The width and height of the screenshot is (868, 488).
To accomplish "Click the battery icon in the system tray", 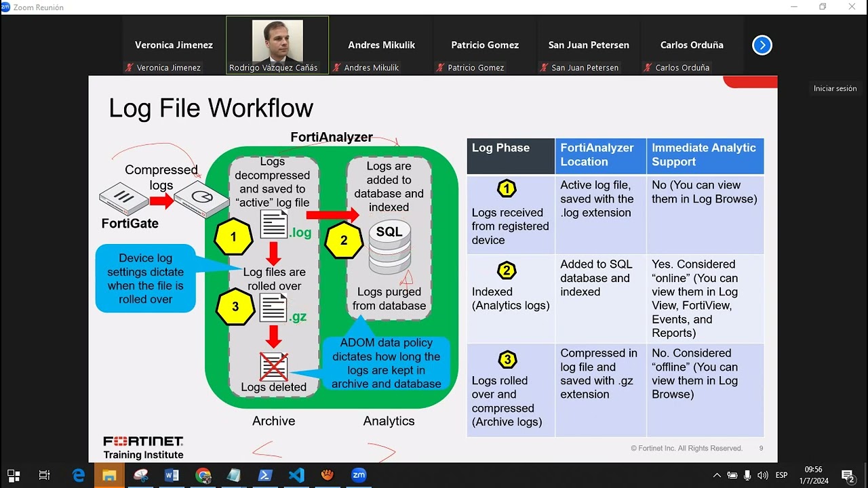I will click(x=732, y=475).
